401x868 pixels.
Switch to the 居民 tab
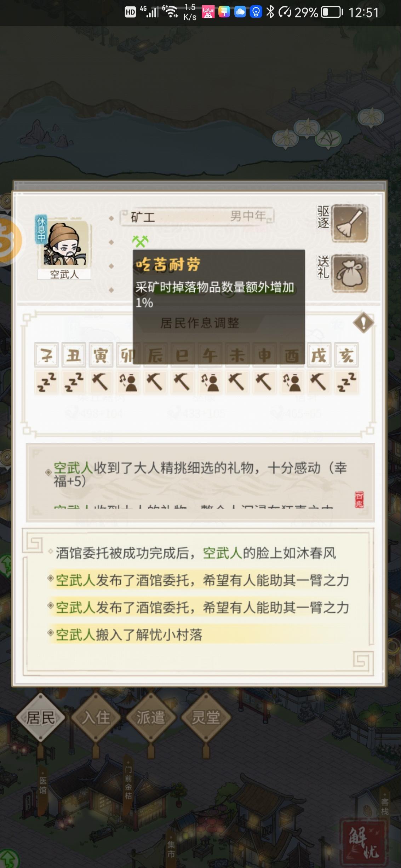(x=41, y=717)
